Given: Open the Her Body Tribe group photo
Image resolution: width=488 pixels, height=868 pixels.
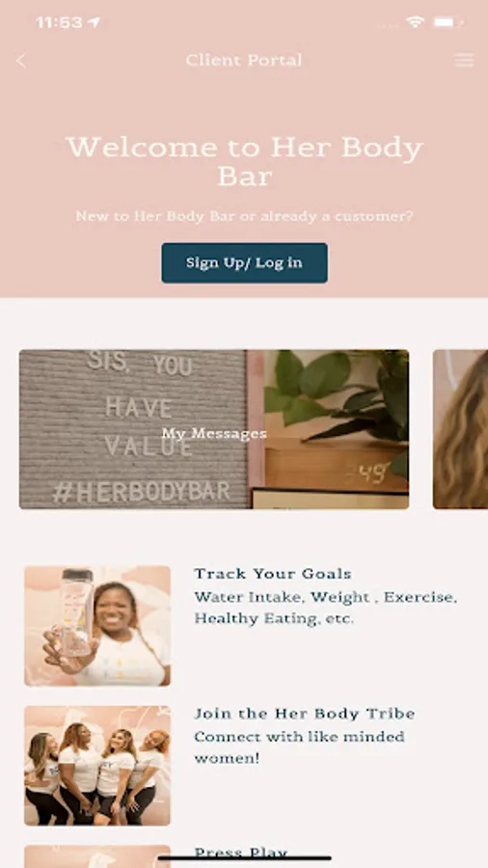Looking at the screenshot, I should coord(97,766).
